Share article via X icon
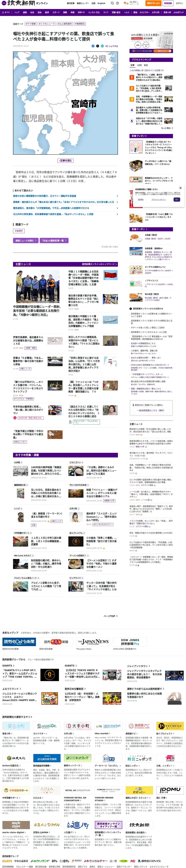The image size is (186, 868). coord(97,46)
